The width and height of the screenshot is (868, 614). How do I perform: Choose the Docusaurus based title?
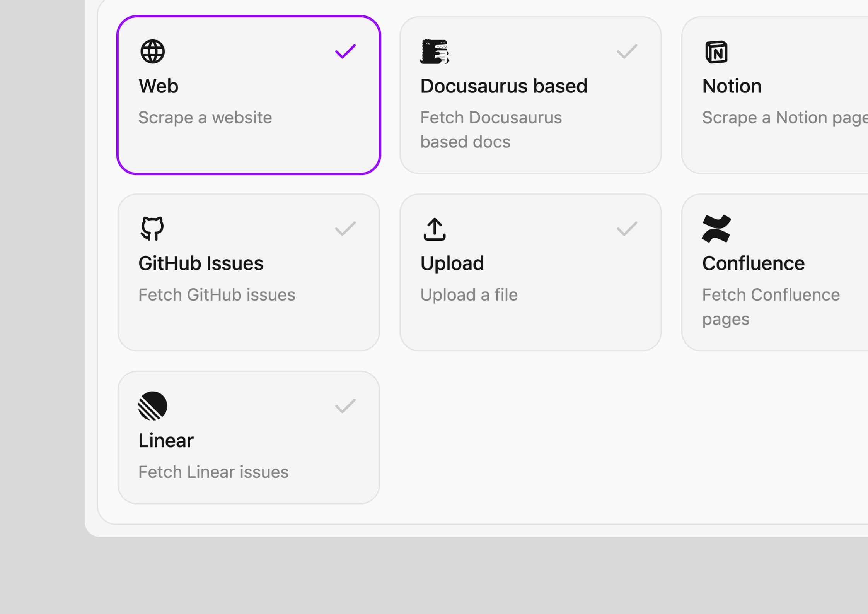coord(503,86)
